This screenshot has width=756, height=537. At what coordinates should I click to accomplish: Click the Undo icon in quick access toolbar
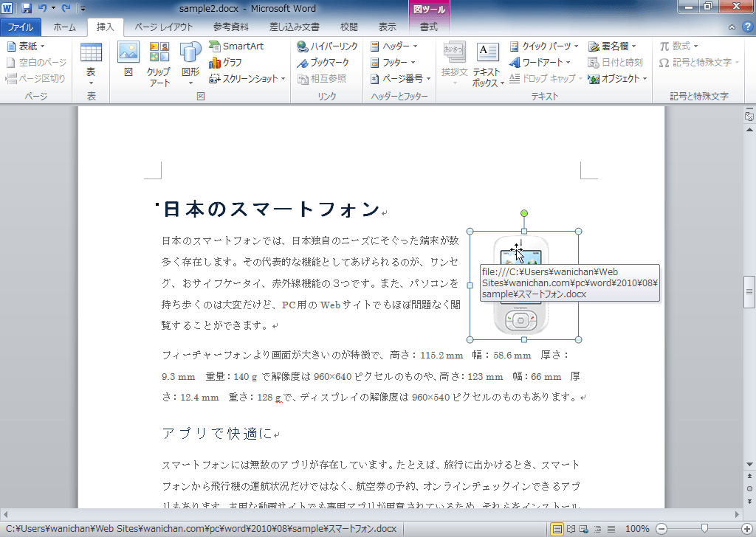point(42,8)
